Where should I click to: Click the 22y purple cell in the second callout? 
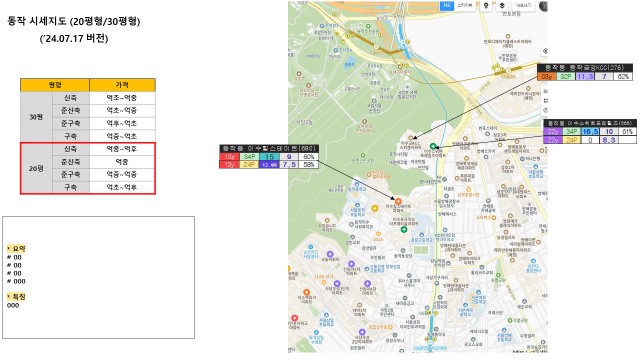(553, 131)
